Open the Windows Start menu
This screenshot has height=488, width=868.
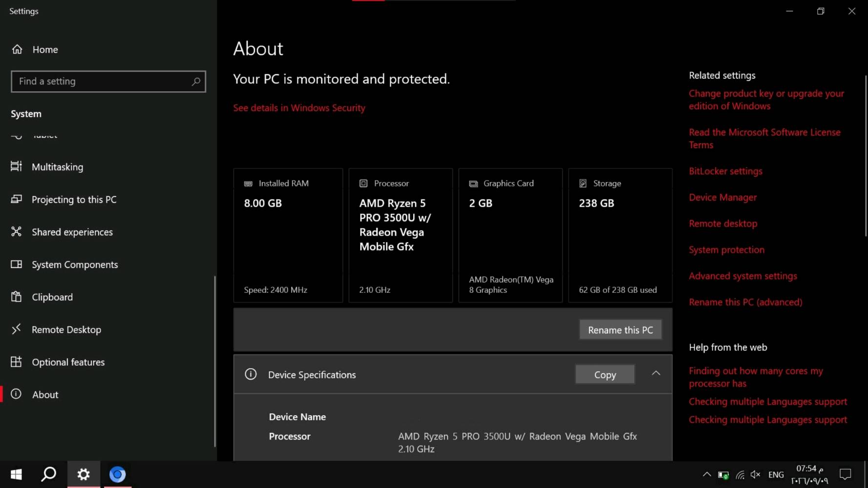pyautogui.click(x=16, y=474)
